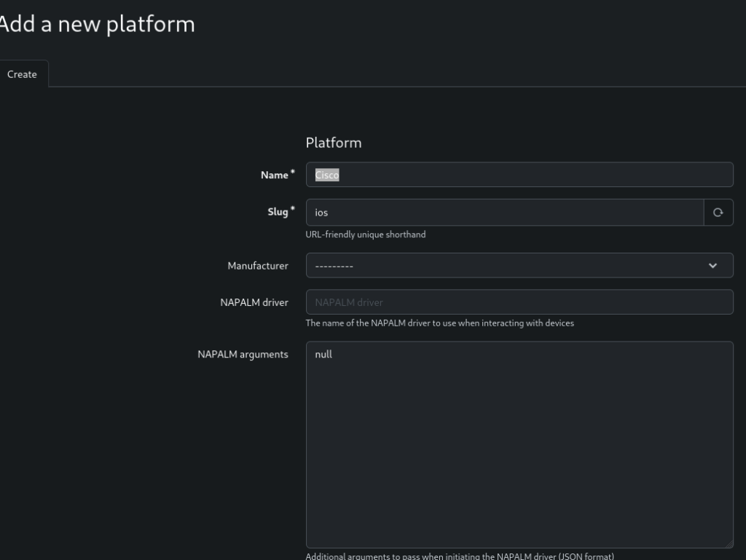Grab the NAPALM arguments textarea resize handle
746x560 pixels.
point(728,543)
